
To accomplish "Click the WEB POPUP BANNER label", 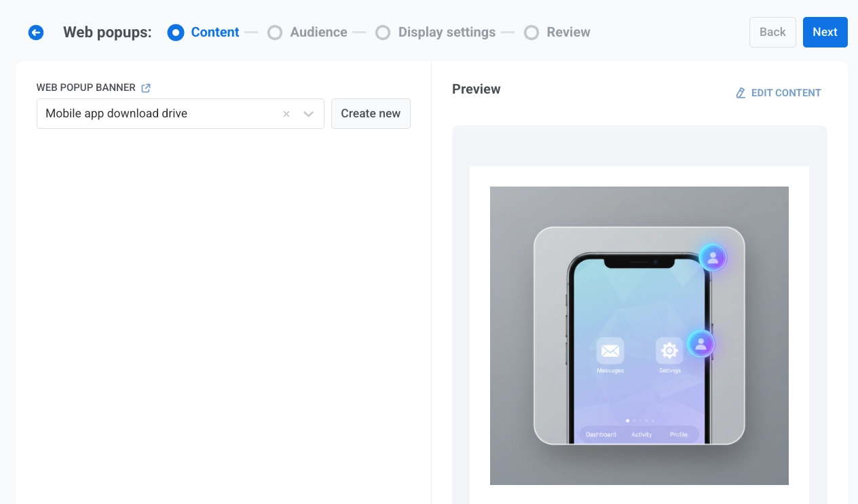I will click(86, 88).
